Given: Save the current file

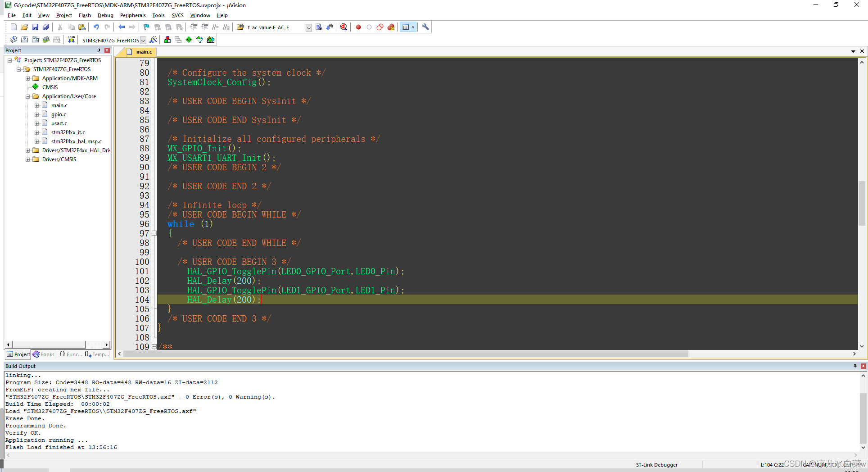Looking at the screenshot, I should (x=35, y=27).
